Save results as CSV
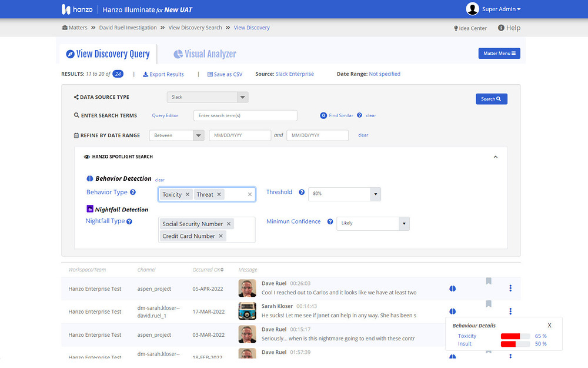588x368 pixels. pyautogui.click(x=225, y=74)
